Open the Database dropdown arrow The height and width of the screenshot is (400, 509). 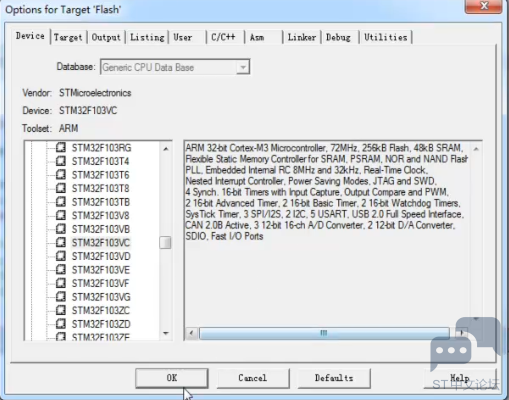(x=243, y=67)
